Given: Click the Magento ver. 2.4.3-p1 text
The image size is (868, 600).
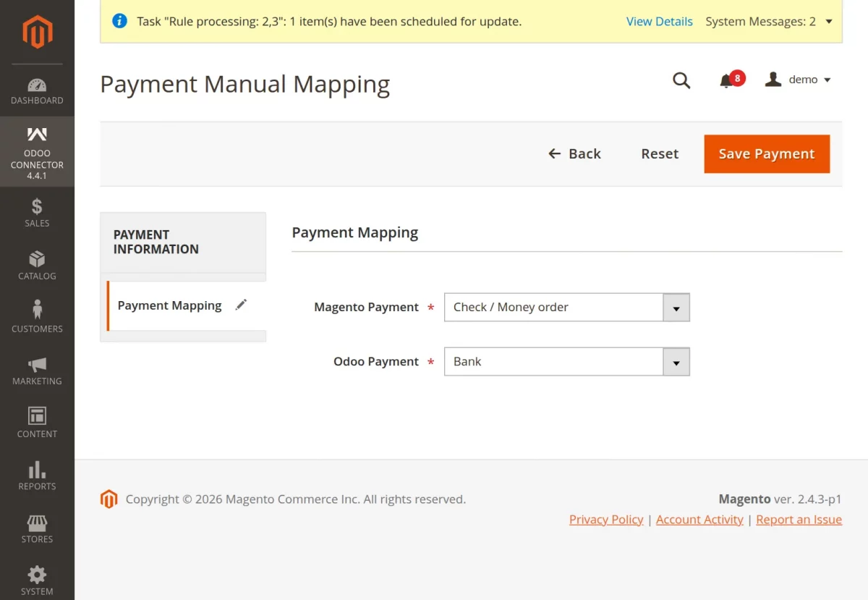Looking at the screenshot, I should [780, 499].
